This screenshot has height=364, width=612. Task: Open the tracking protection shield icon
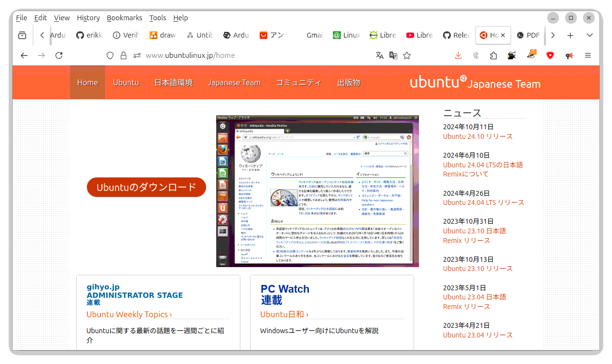click(110, 55)
